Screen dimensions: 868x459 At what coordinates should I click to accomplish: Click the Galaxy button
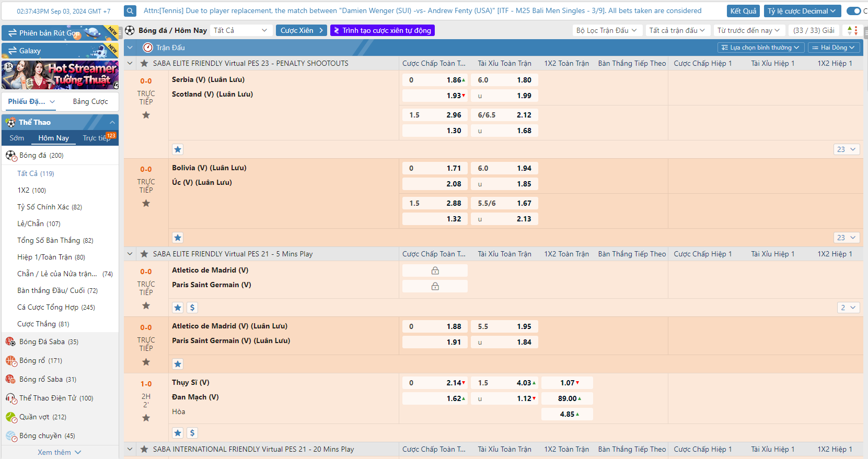click(60, 51)
